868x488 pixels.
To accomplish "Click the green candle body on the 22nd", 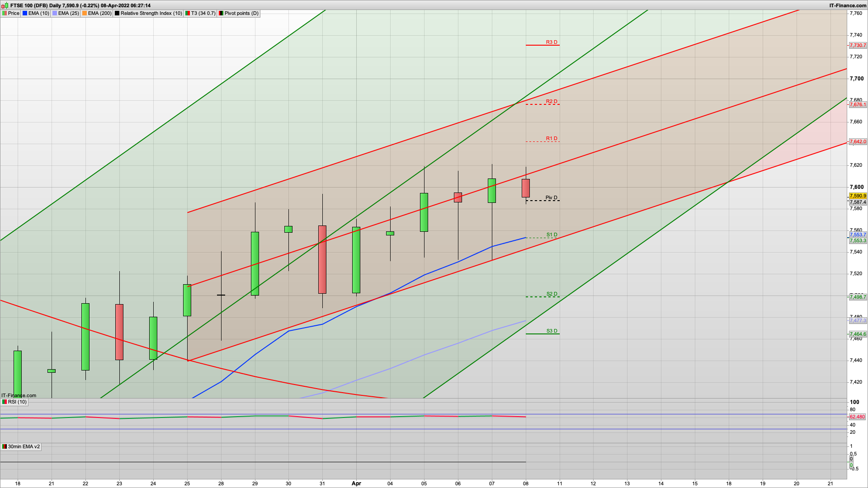I will click(x=85, y=337).
